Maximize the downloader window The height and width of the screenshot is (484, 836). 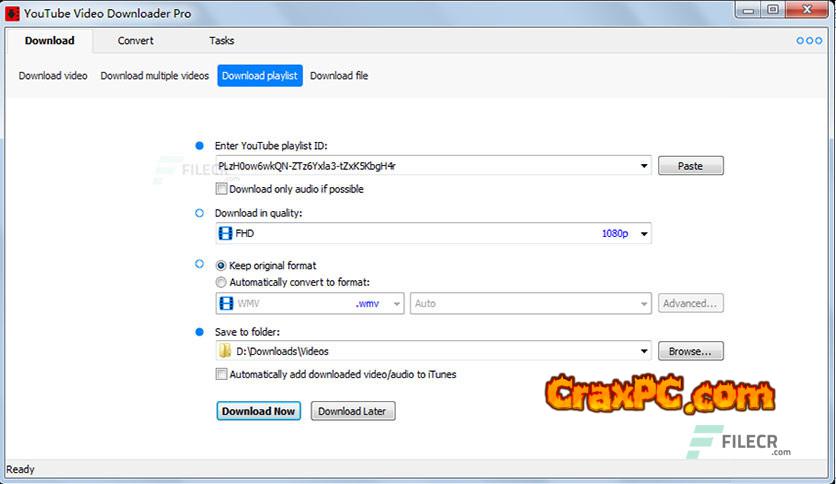[773, 10]
